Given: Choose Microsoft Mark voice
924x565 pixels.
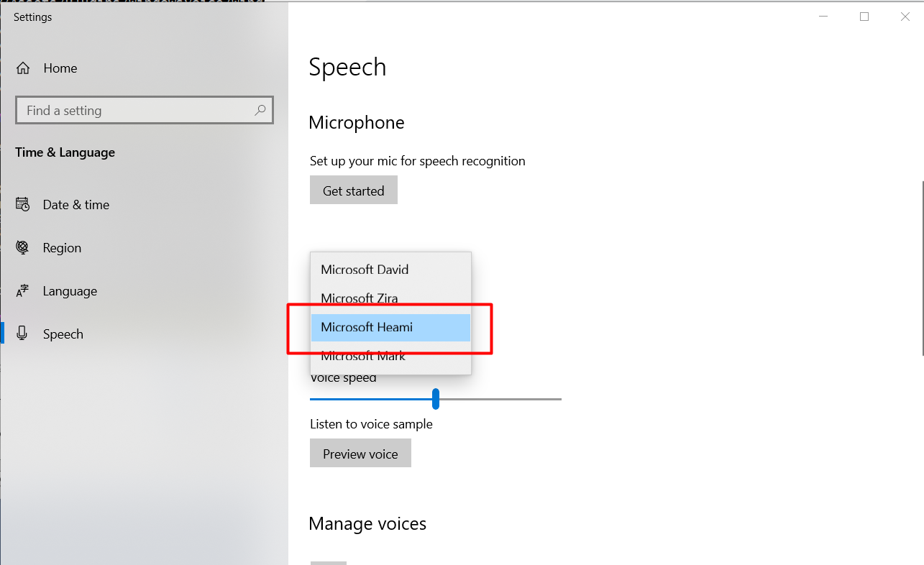Looking at the screenshot, I should click(x=390, y=356).
